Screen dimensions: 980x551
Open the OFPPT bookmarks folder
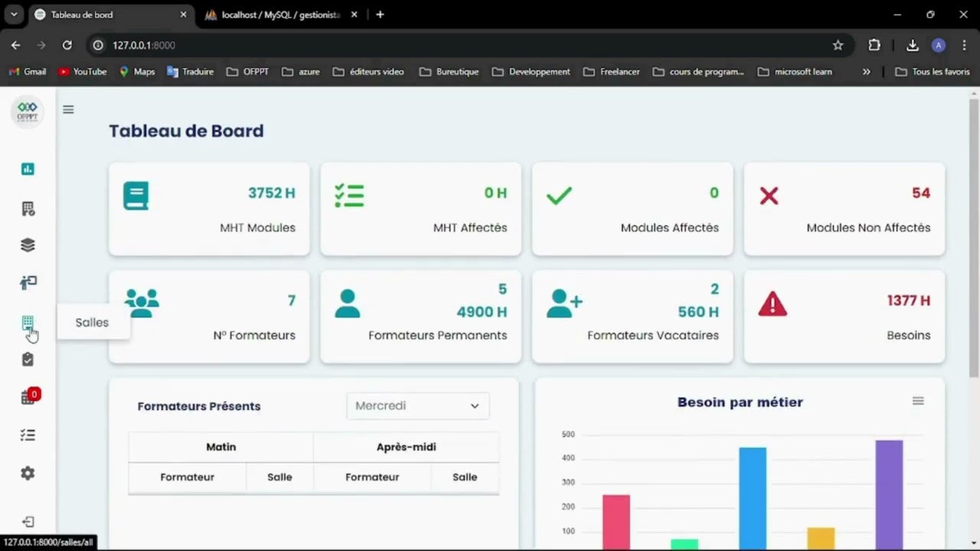[247, 72]
